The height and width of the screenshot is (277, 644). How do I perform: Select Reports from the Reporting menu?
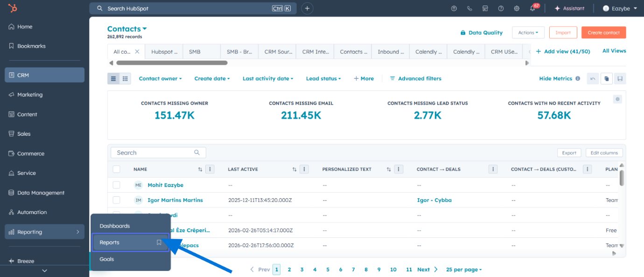coord(110,242)
